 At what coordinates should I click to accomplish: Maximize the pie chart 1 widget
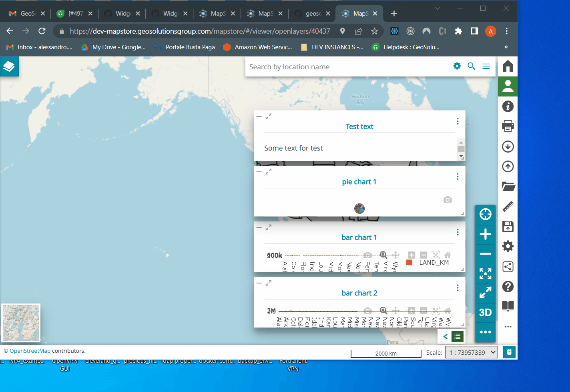(x=269, y=171)
